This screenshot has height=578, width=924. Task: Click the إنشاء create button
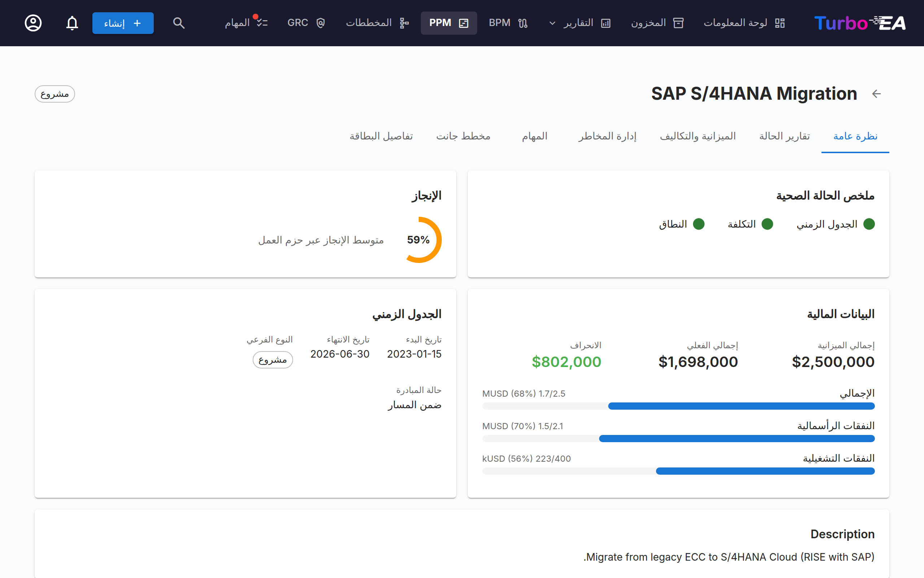123,23
